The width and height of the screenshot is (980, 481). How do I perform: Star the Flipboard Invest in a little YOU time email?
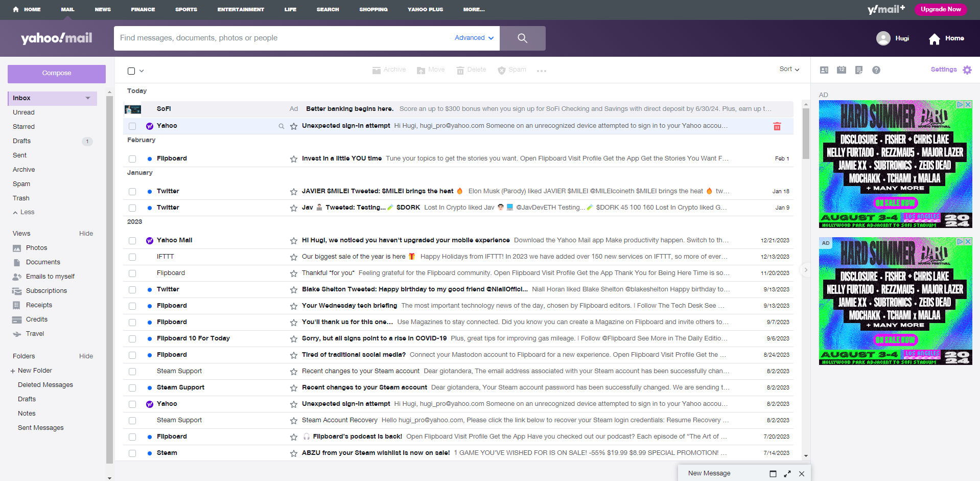294,159
